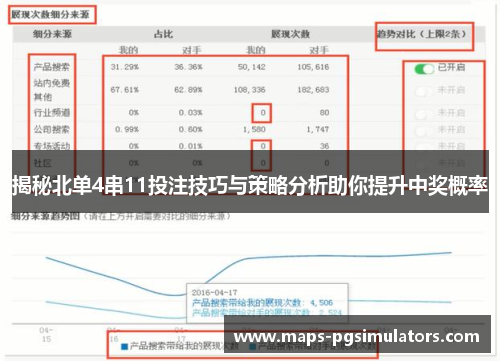Click the 36.36% competitor share value
Viewport: 500px width, 362px height.
pos(188,67)
